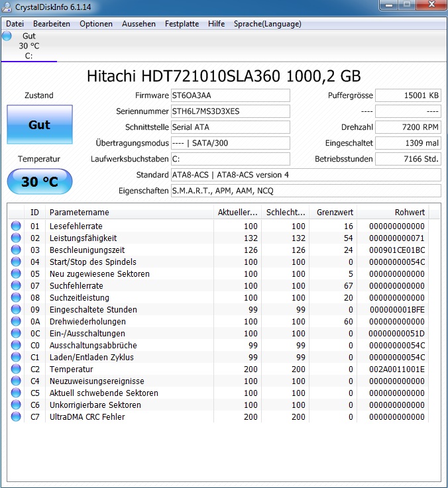
Task: Click the Schnittstelle field Serial ATA
Action: (230, 127)
